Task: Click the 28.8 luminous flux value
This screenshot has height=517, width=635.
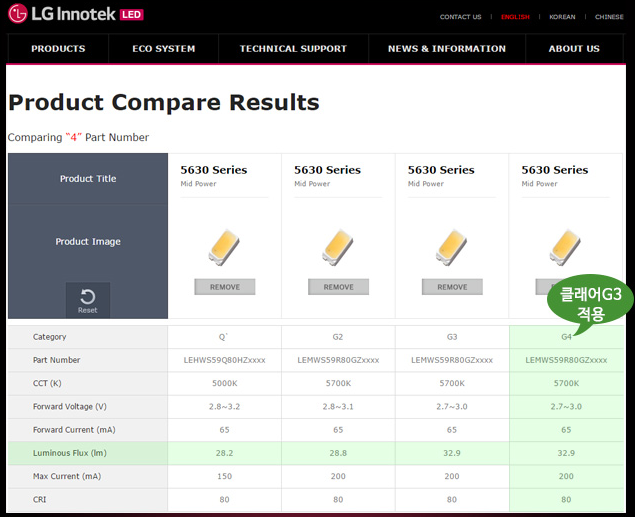Action: tap(338, 453)
